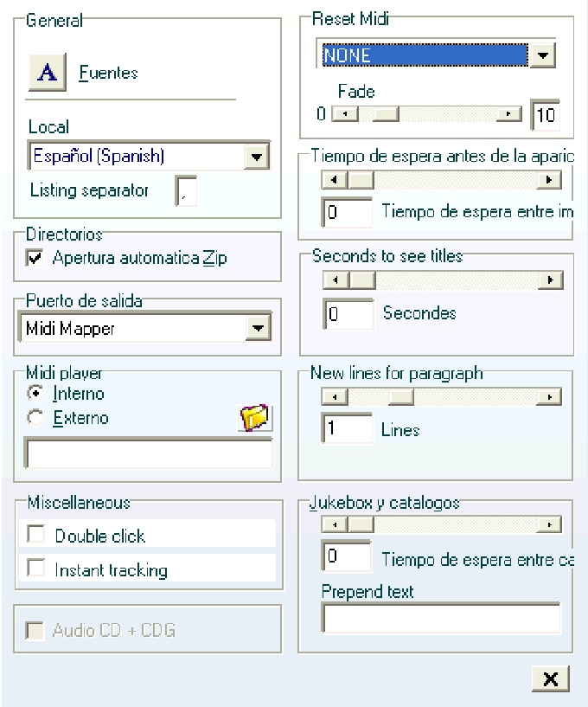Open the Local language dropdown
The width and height of the screenshot is (588, 707).
[x=257, y=157]
